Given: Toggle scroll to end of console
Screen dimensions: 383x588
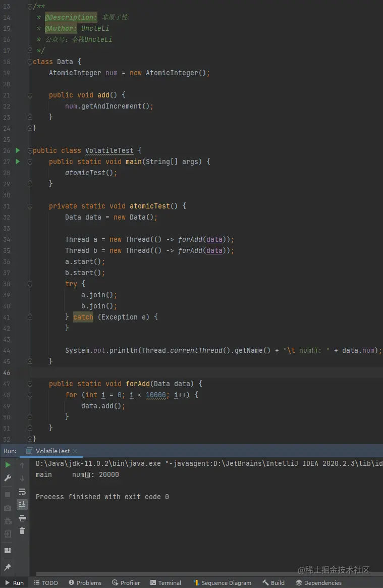Looking at the screenshot, I should click(x=22, y=505).
